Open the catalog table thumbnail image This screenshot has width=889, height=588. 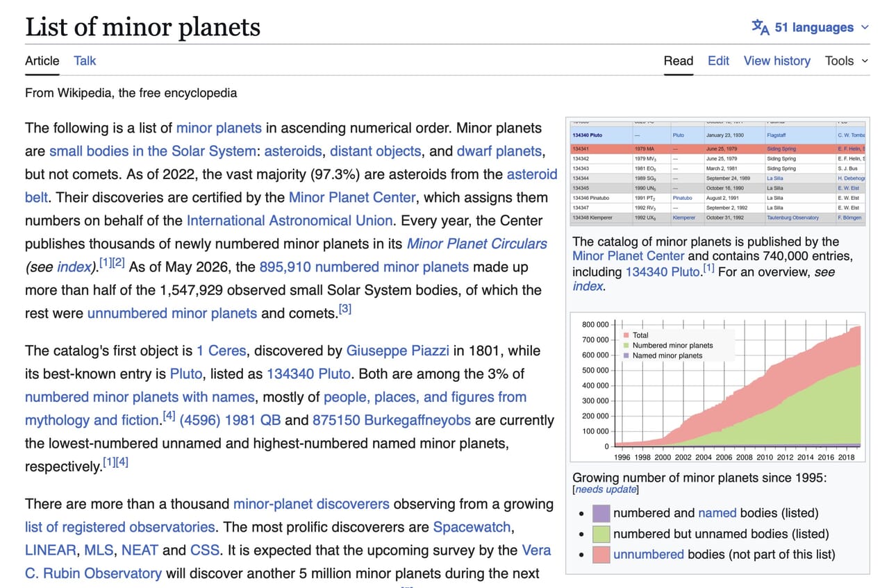718,172
